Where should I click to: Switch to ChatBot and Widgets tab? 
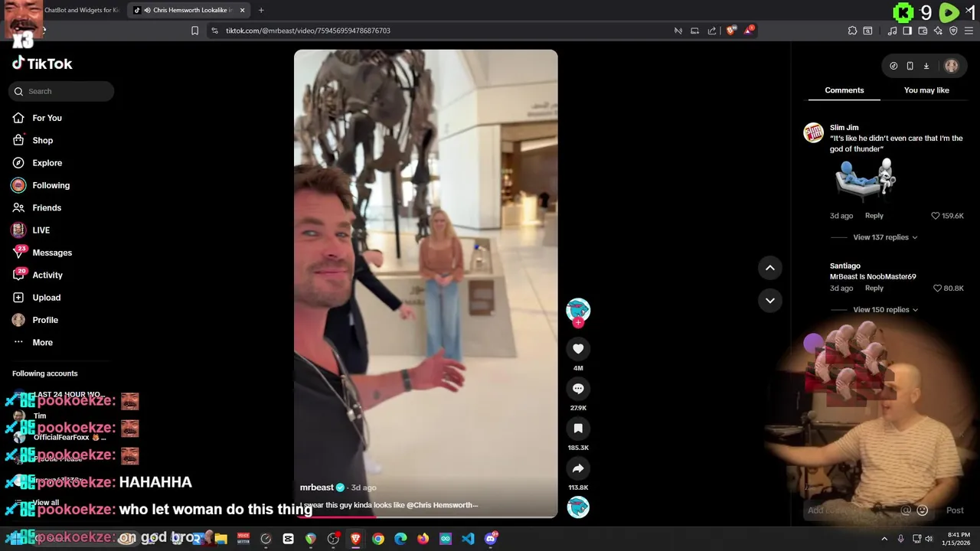pos(82,10)
